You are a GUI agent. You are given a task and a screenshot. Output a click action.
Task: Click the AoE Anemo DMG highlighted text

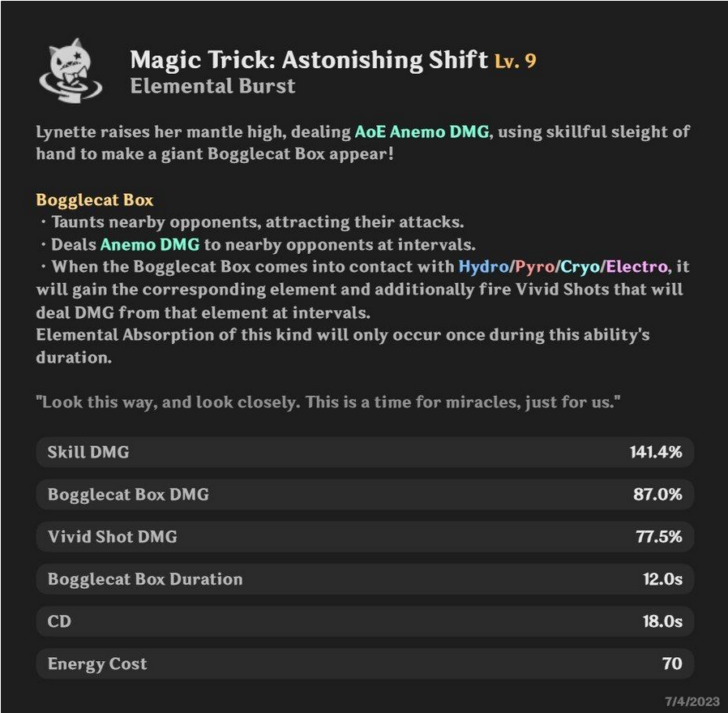[x=422, y=132]
